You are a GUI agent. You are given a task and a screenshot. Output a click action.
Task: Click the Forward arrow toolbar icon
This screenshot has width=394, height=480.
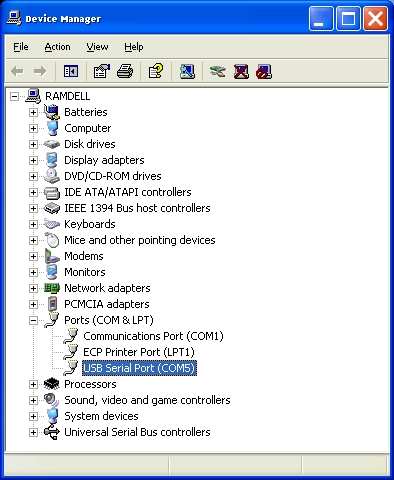[x=40, y=71]
